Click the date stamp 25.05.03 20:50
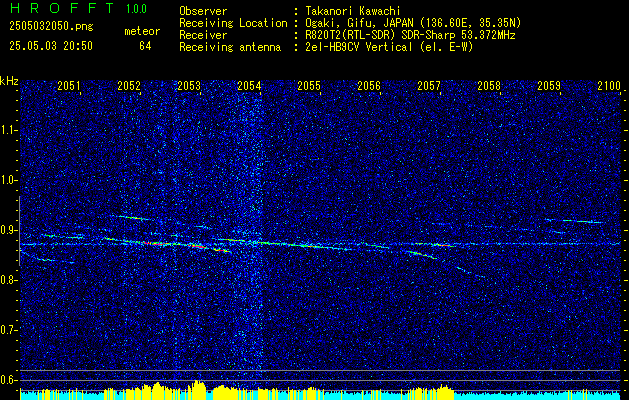Viewport: 629px width, 400px height. click(51, 46)
